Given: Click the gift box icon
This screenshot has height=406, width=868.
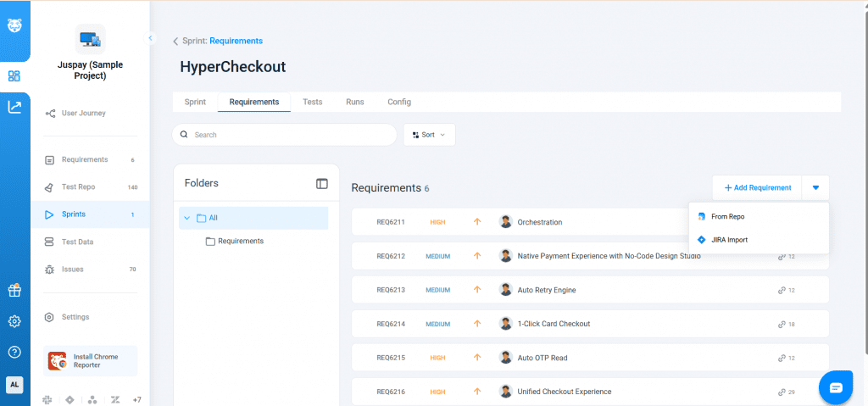Looking at the screenshot, I should [14, 291].
